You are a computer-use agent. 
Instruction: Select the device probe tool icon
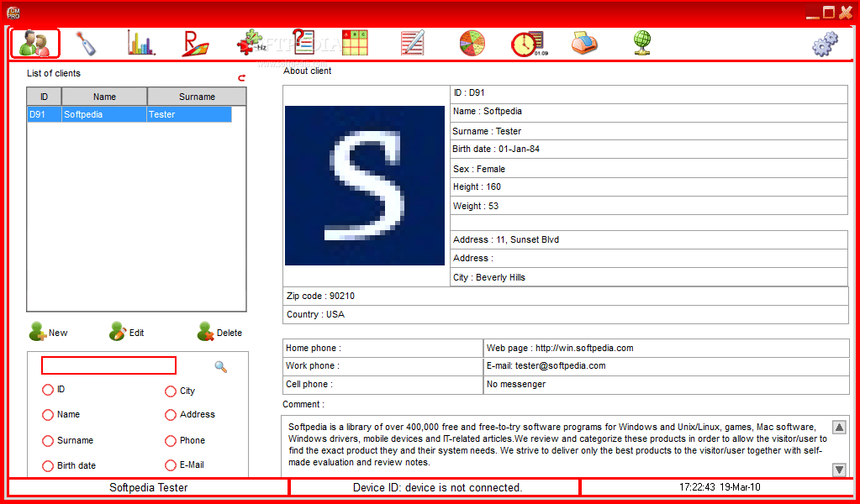point(87,42)
